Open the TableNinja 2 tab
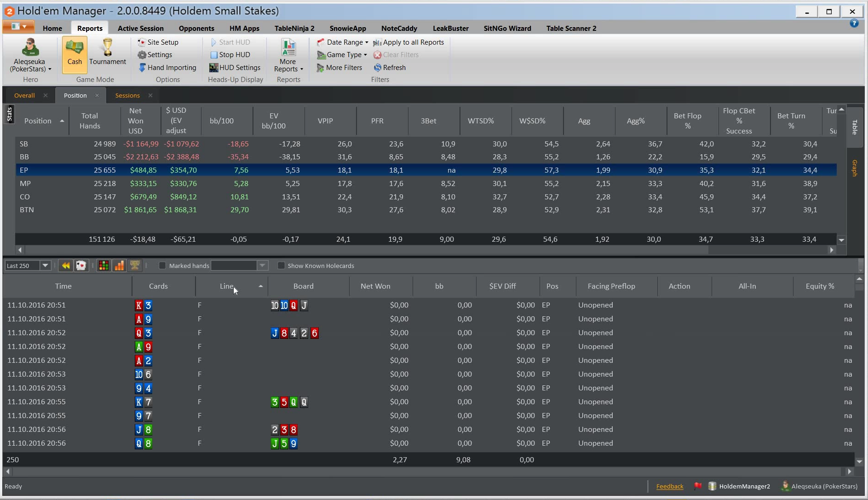This screenshot has width=868, height=500. [294, 29]
